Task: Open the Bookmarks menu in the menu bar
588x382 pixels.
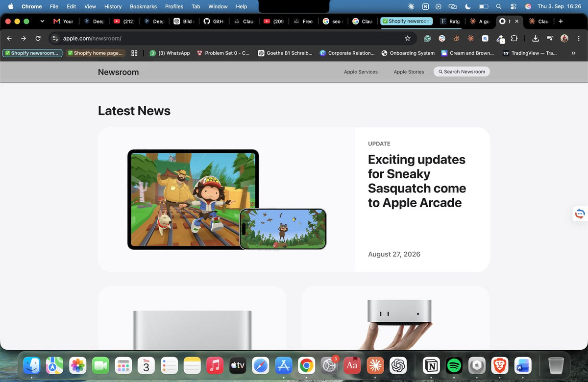Action: click(144, 6)
